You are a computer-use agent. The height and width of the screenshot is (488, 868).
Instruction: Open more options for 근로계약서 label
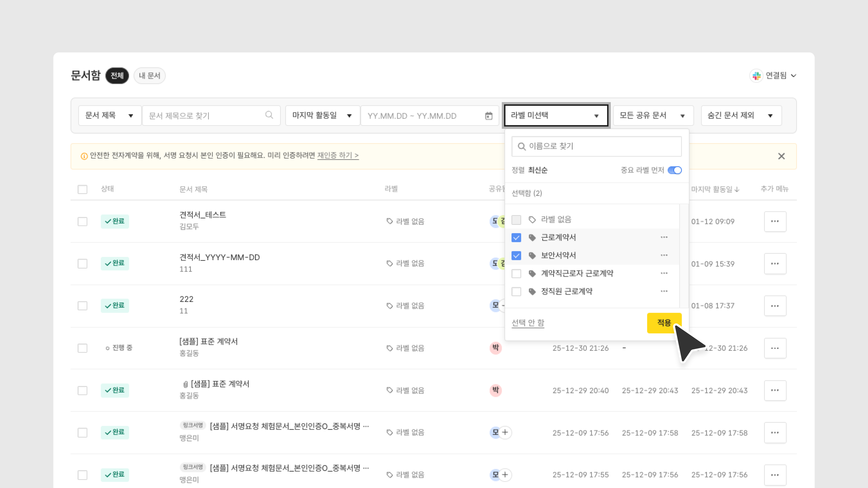click(x=664, y=237)
